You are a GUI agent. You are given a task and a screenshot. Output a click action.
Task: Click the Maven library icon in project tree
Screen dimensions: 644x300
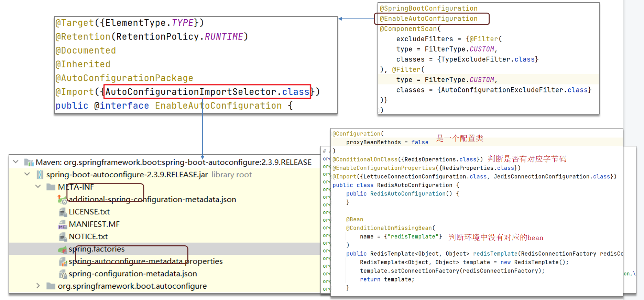(x=29, y=162)
